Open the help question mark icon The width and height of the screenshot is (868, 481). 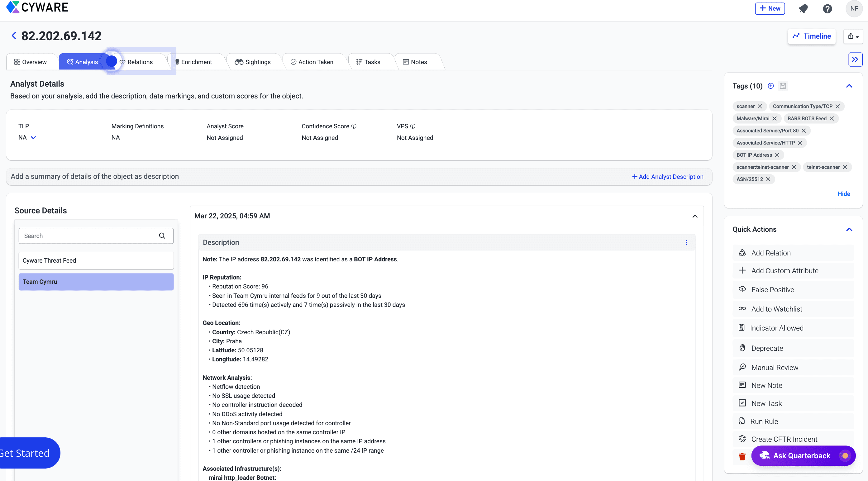click(827, 9)
